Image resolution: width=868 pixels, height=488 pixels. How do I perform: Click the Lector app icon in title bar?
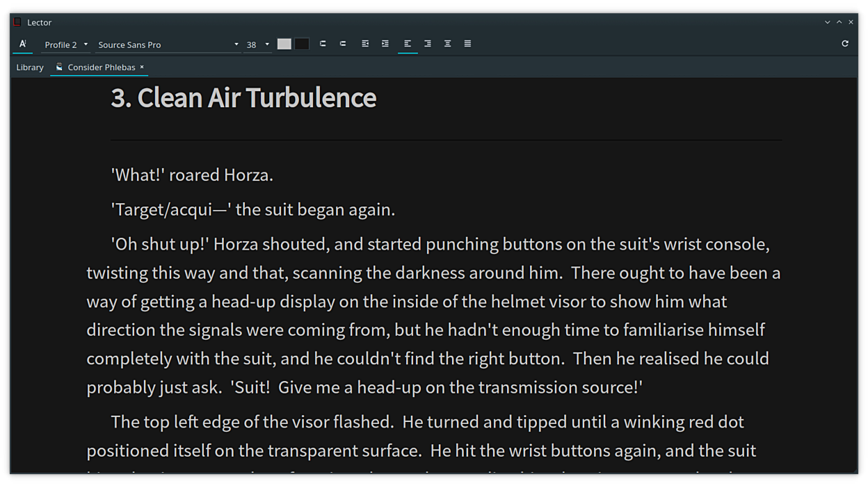pyautogui.click(x=18, y=22)
